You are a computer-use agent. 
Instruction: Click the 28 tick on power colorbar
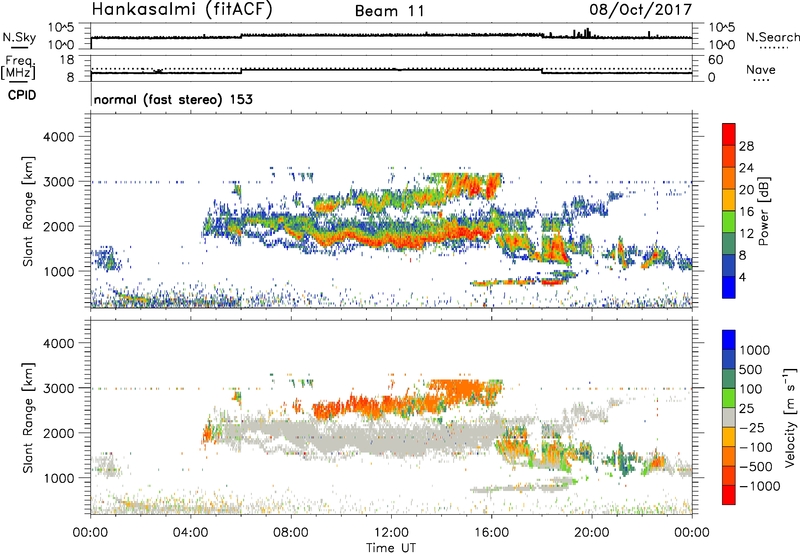pos(746,146)
